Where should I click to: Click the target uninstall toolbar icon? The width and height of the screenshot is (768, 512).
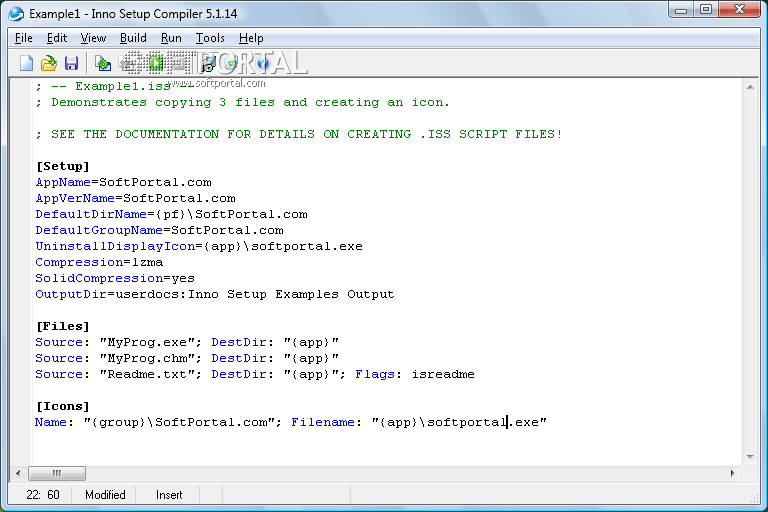click(x=231, y=63)
